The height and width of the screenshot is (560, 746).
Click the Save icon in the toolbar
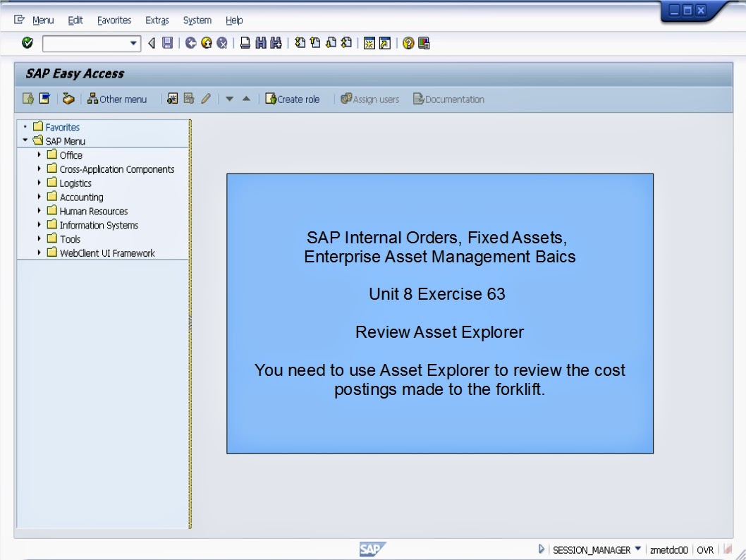pyautogui.click(x=166, y=43)
